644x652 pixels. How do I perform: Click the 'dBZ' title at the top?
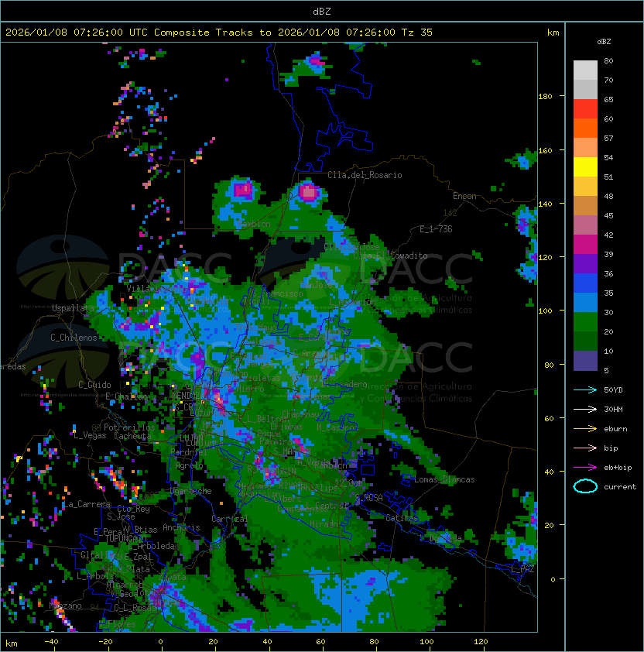click(322, 12)
